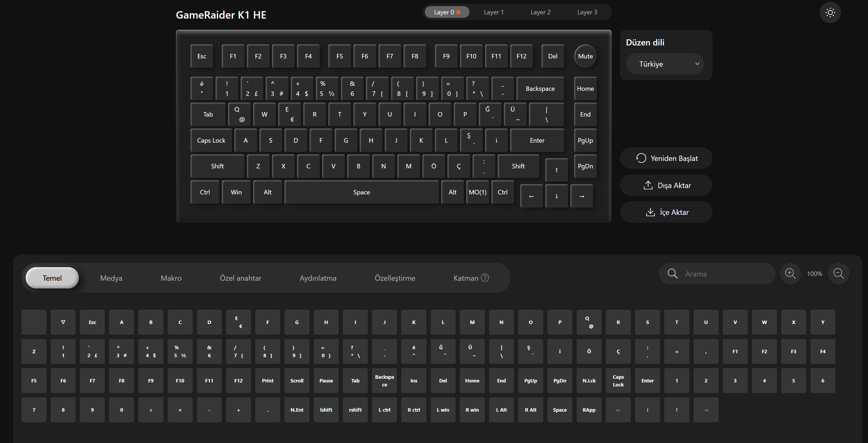Open the Temel tab

point(52,278)
